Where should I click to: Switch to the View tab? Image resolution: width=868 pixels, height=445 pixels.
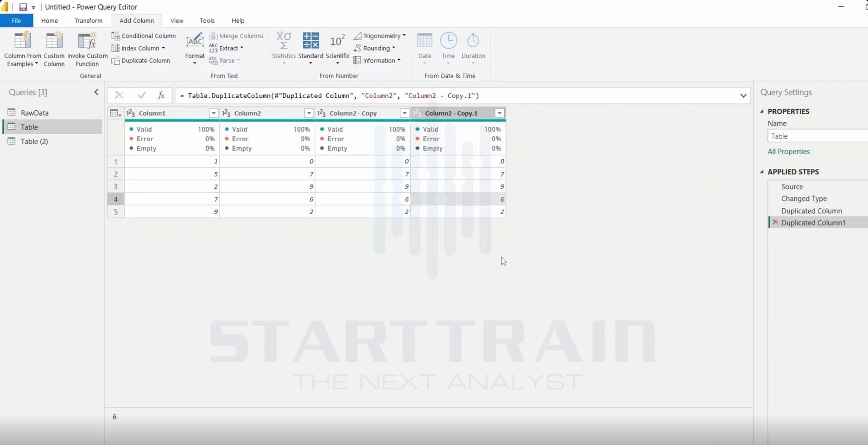(177, 21)
